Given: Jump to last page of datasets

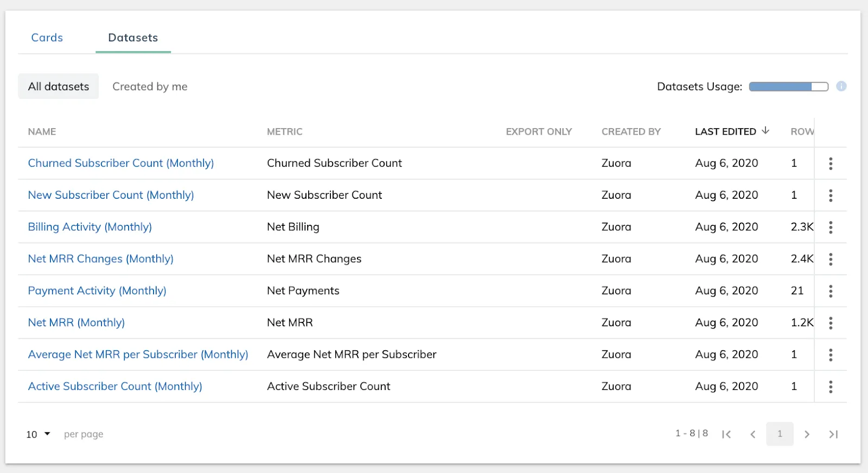Looking at the screenshot, I should tap(833, 434).
